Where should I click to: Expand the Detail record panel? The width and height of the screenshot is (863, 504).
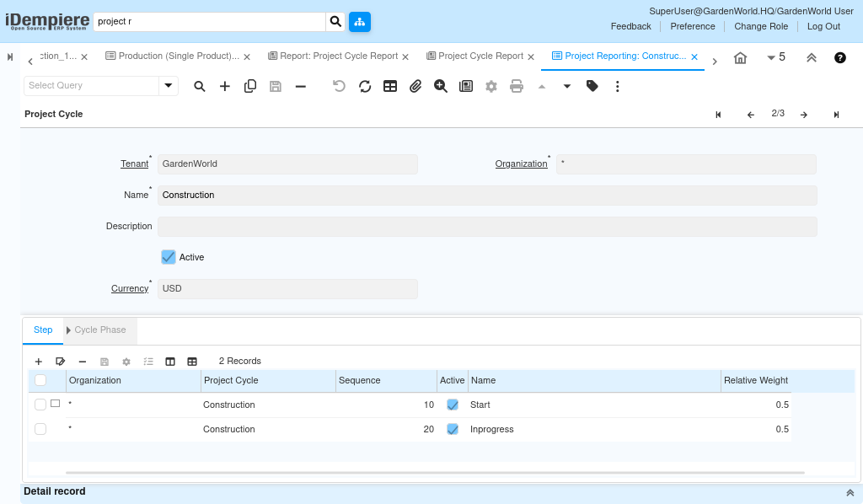coord(850,492)
